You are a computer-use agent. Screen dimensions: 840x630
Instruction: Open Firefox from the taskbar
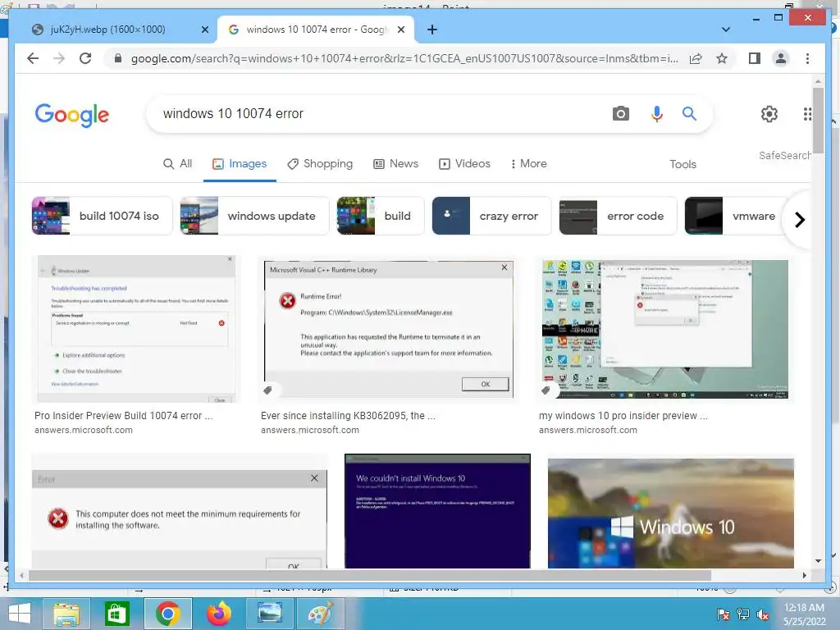(x=218, y=614)
